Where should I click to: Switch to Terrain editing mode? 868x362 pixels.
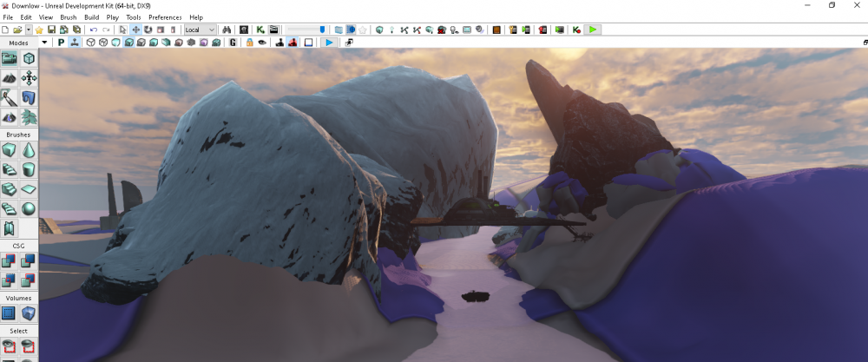tap(10, 78)
